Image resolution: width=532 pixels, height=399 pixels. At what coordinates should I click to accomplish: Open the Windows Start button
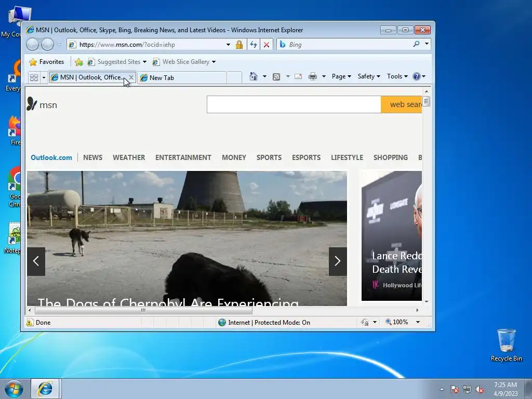click(x=14, y=389)
